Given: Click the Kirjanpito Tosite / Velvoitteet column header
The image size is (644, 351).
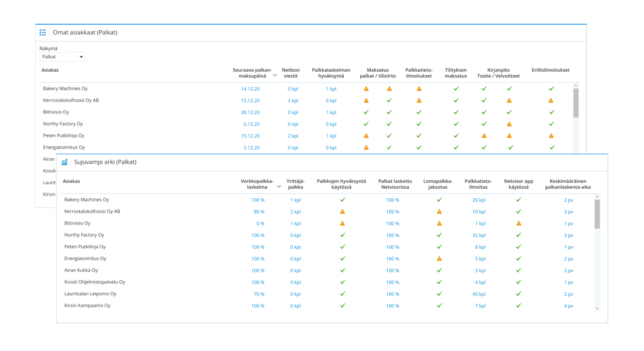Looking at the screenshot, I should click(x=498, y=73).
